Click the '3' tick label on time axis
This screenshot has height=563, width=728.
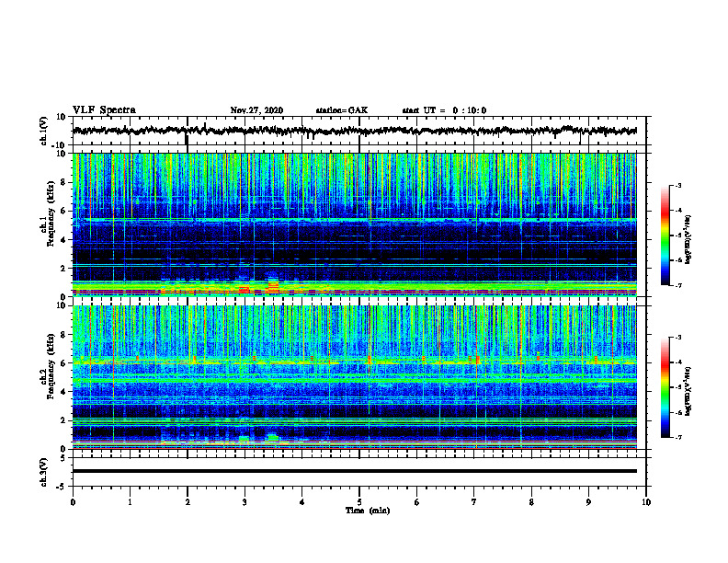(x=245, y=502)
